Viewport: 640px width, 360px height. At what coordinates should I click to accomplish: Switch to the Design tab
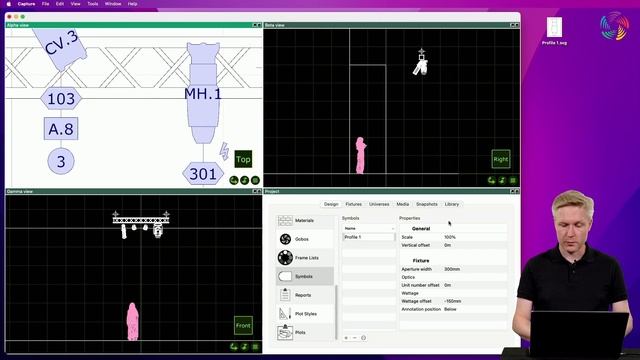coord(331,204)
